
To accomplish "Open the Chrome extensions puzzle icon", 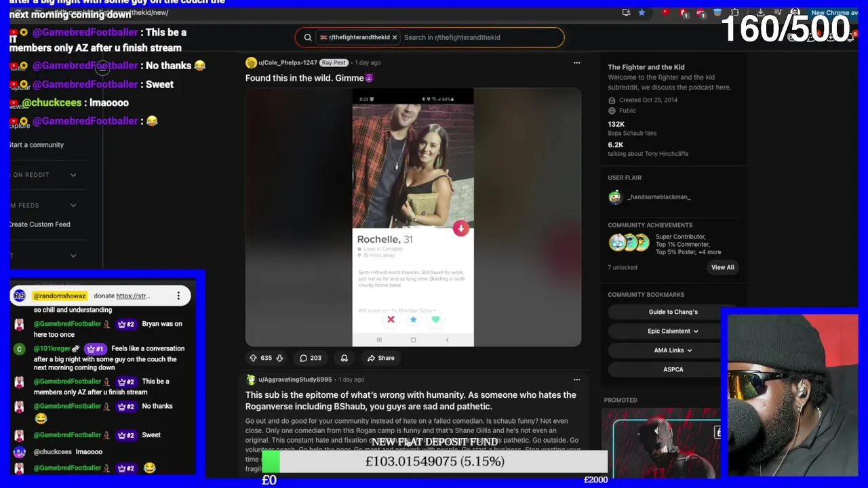I will click(x=734, y=12).
